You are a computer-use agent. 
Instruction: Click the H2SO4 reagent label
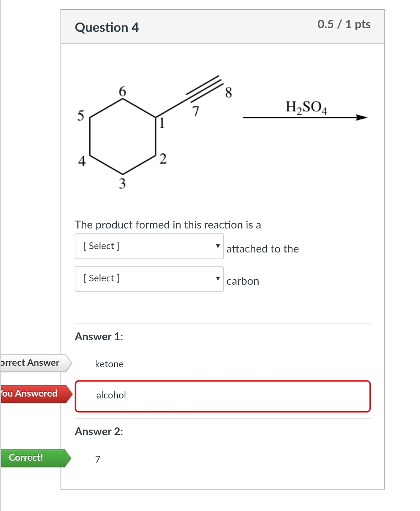[306, 107]
